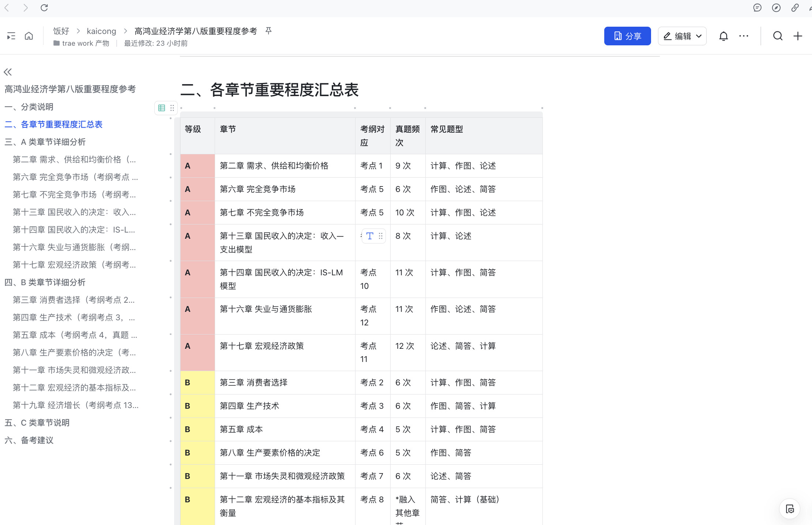Click the text block T icon in table
The width and height of the screenshot is (812, 525).
coord(370,236)
